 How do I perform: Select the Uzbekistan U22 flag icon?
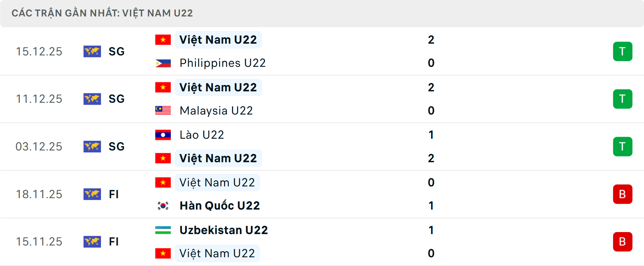(163, 230)
